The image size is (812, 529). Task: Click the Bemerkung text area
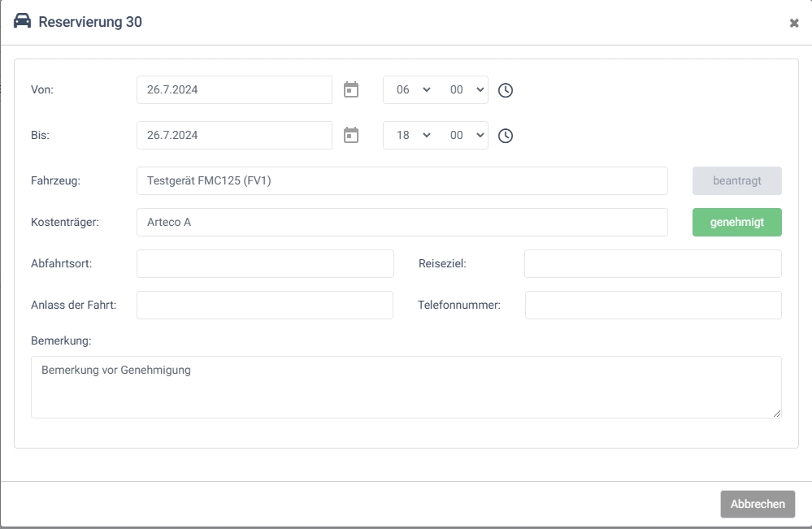(406, 387)
